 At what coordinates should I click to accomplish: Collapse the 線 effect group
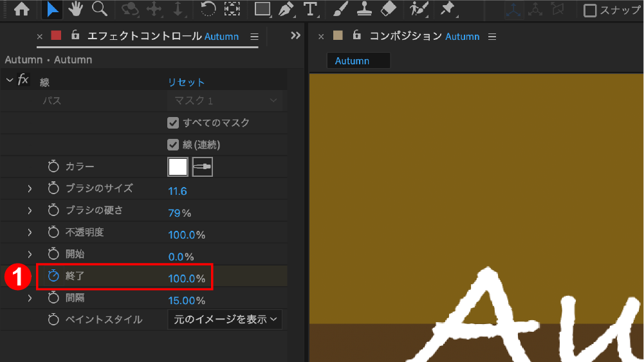click(10, 80)
